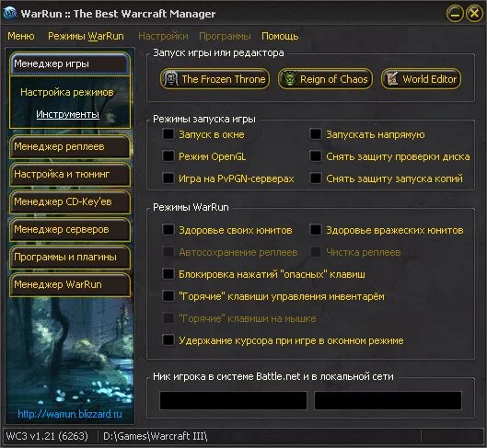Close WarRun with the X button
This screenshot has width=487, height=448.
pyautogui.click(x=474, y=14)
